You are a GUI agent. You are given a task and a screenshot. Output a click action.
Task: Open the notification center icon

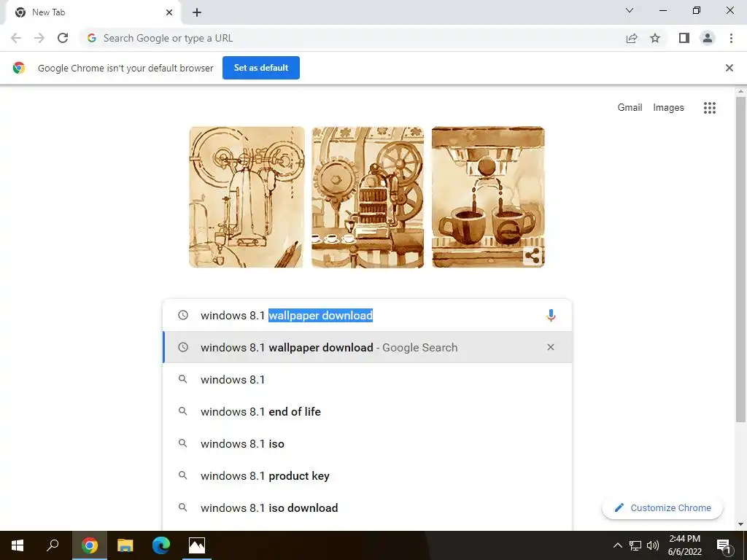[724, 545]
